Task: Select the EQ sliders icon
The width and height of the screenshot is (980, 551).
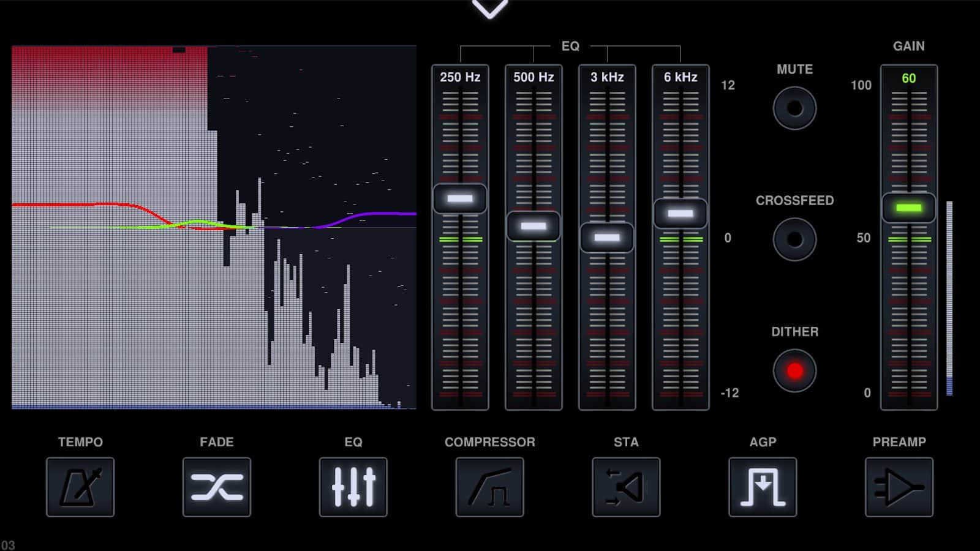Action: (x=353, y=487)
